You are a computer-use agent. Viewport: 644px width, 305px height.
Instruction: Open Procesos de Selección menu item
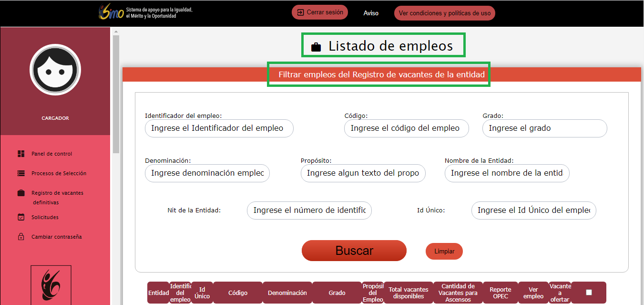coord(59,173)
